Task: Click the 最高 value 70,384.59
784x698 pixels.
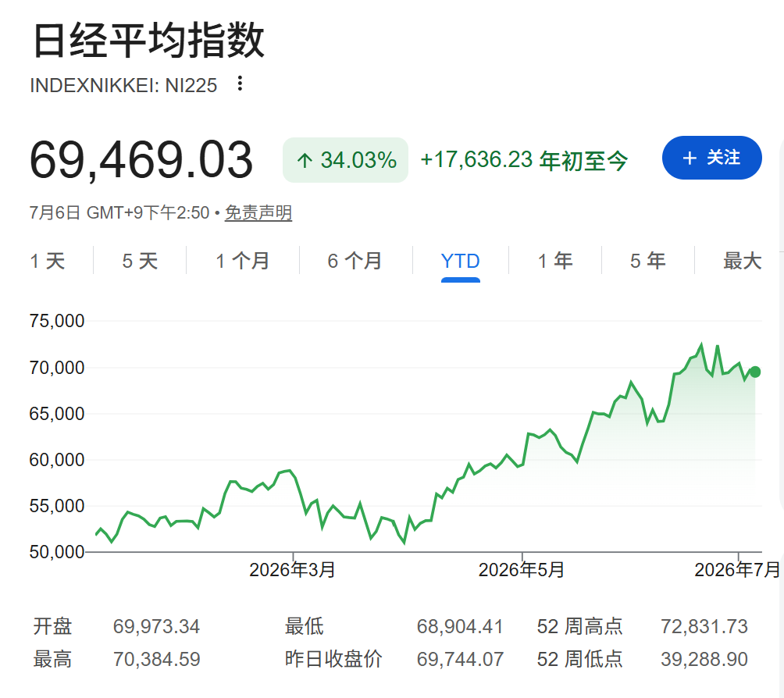Action: tap(156, 660)
